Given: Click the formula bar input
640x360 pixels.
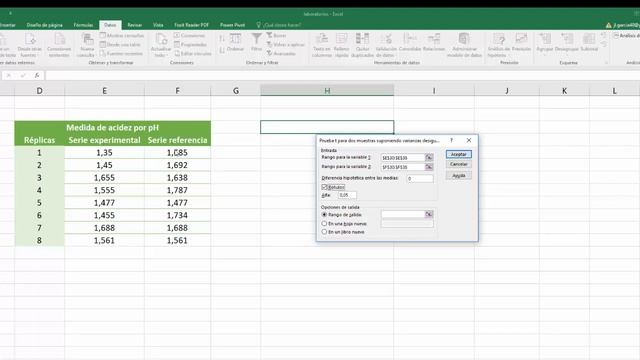Looking at the screenshot, I should tap(342, 75).
